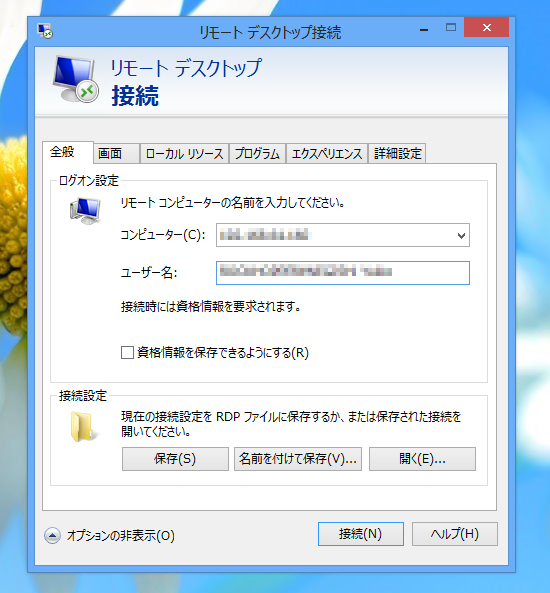Click the large Remote Desktop monitor banner icon
Image resolution: width=550 pixels, height=593 pixels.
pyautogui.click(x=76, y=79)
